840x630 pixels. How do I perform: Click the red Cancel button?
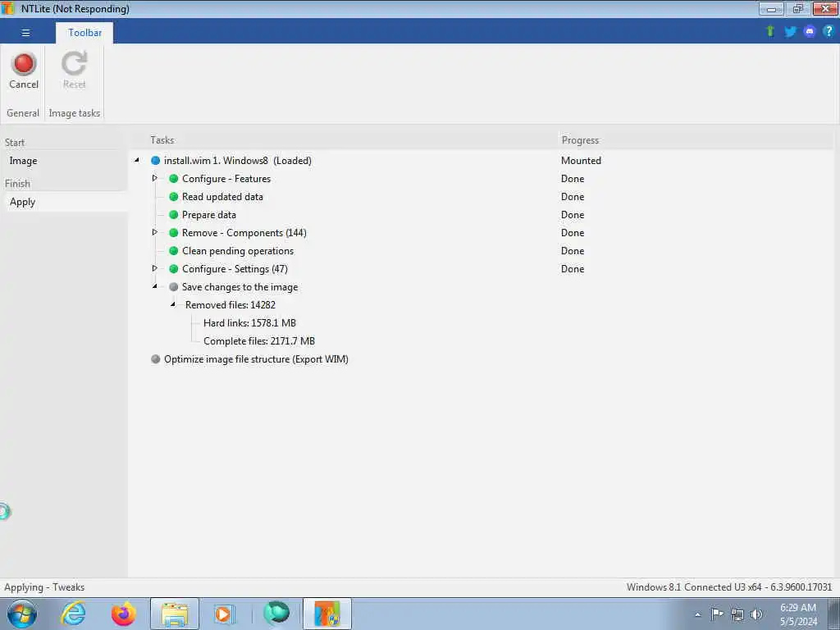point(24,71)
